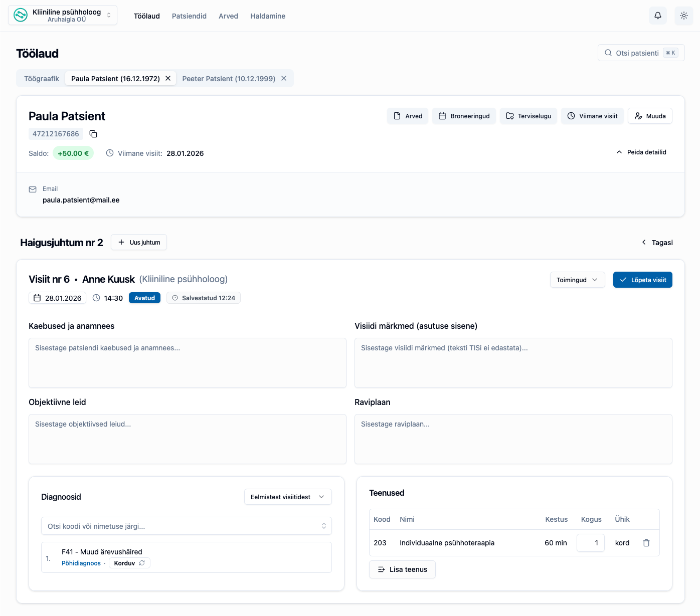Toggle Korduv on the F41 diagnosis

coord(129,563)
